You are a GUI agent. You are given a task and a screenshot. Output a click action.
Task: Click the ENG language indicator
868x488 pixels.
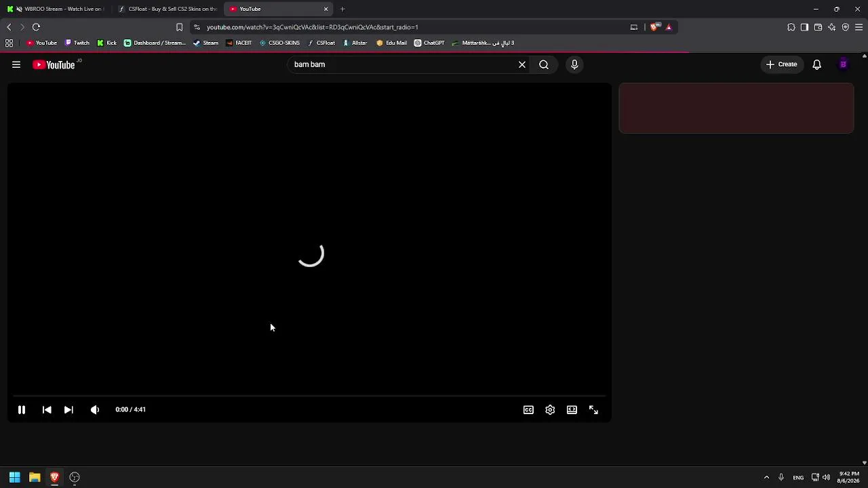tap(798, 477)
